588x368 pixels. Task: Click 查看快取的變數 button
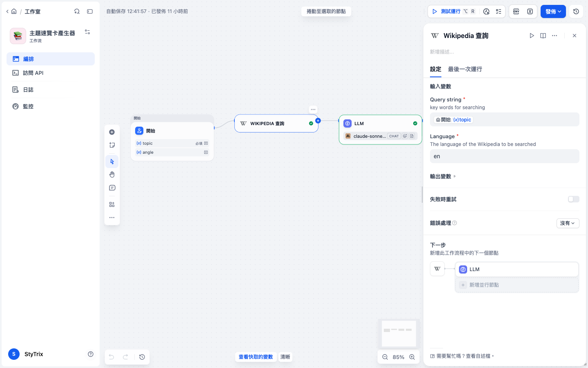click(256, 357)
